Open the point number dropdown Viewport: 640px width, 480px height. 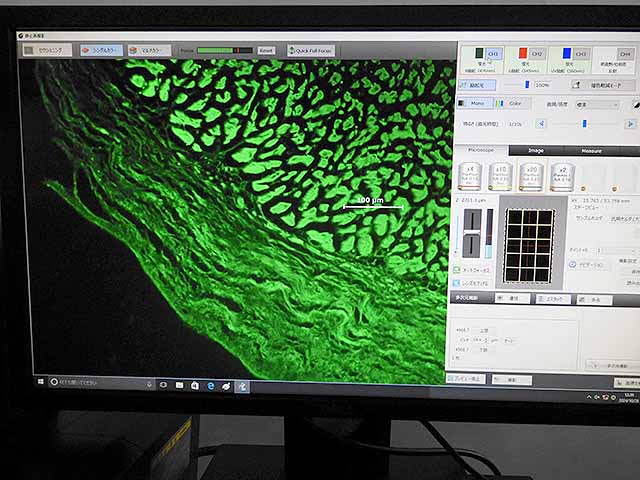(616, 250)
